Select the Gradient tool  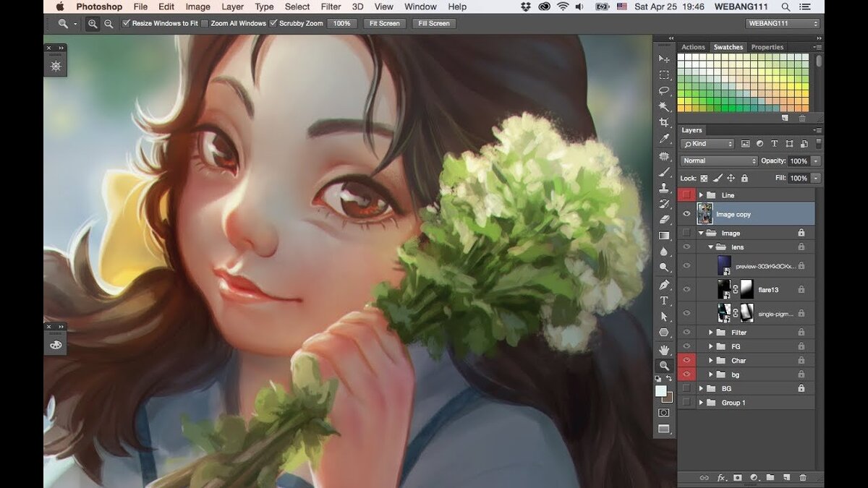663,235
